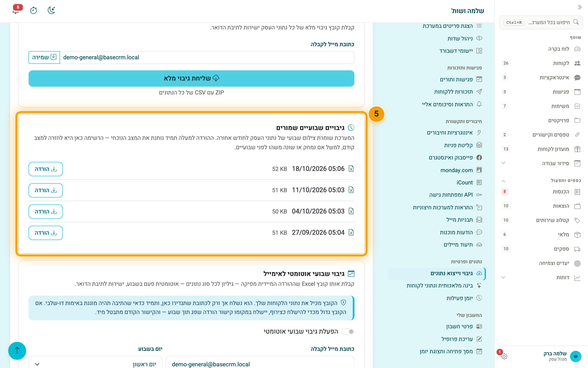Screen dimensions: 588x368
Task: Collapse the כספים ותפעול section chevron
Action: 503,181
